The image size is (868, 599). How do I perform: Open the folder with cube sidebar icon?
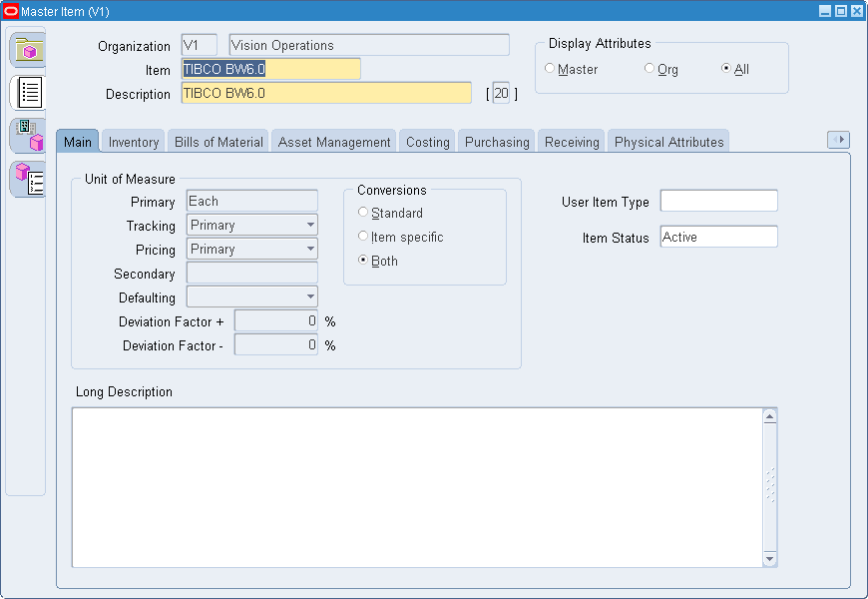(28, 50)
